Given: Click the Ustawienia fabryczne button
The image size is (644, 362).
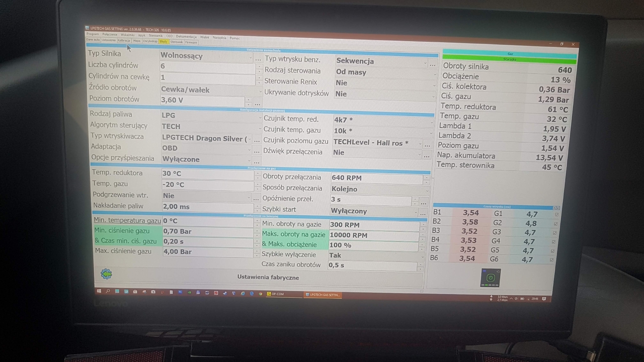Looking at the screenshot, I should tap(268, 277).
